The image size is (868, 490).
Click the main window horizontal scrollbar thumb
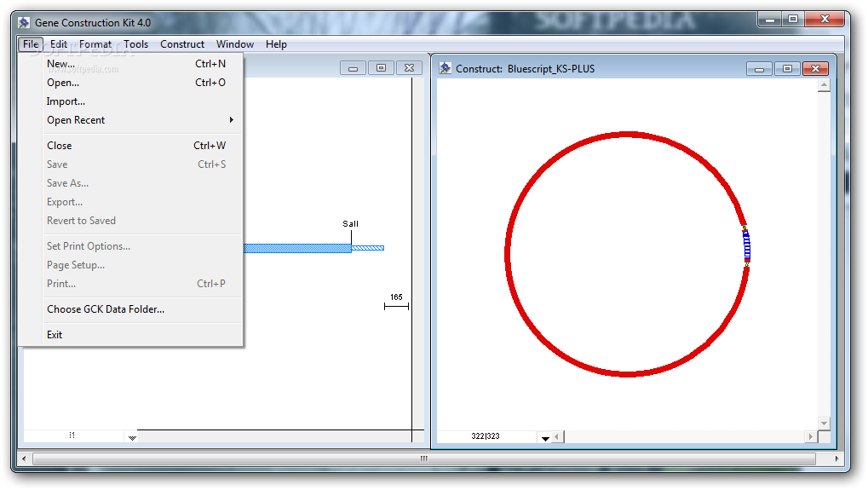point(424,458)
